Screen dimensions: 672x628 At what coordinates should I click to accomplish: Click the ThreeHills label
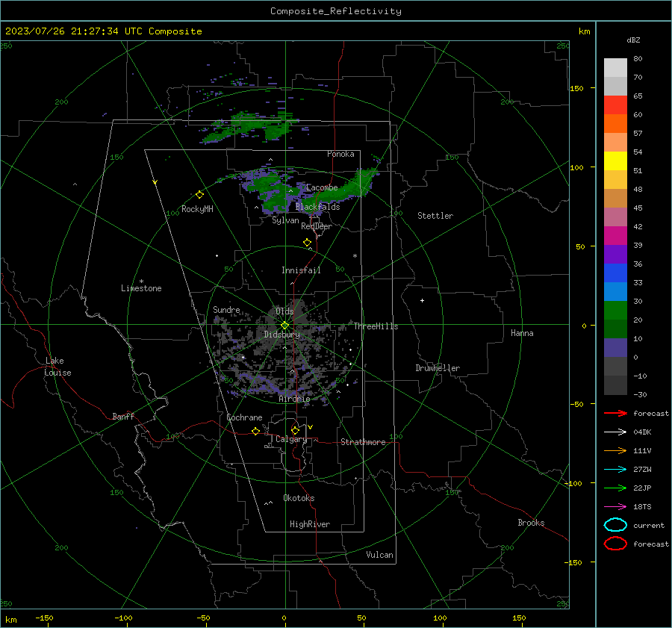coord(376,326)
